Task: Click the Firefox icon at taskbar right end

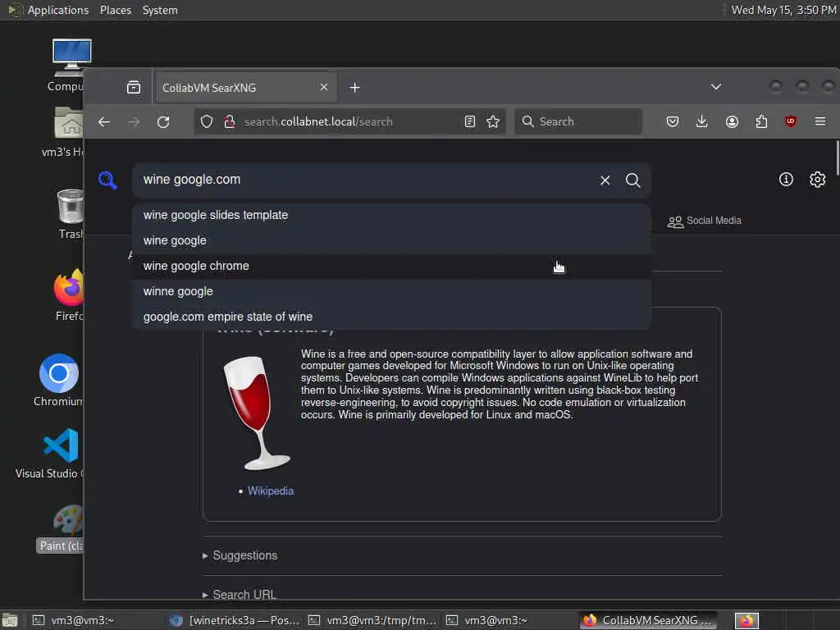Action: [746, 621]
